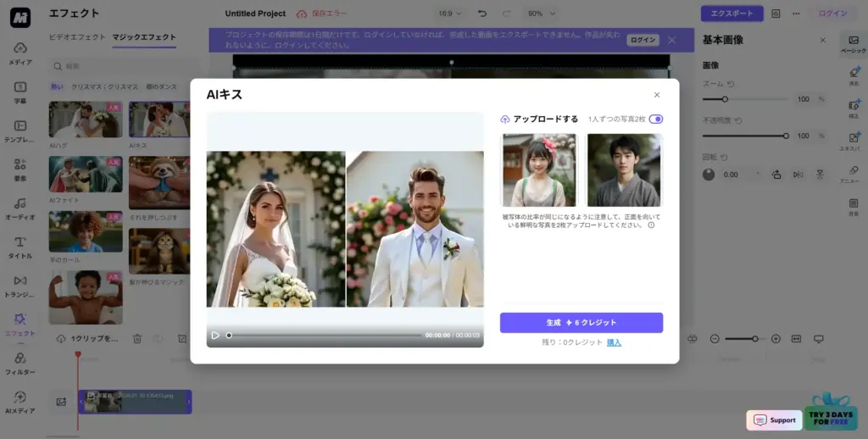The height and width of the screenshot is (439, 868).
Task: Reset the 不透明度 opacity value
Action: [738, 120]
